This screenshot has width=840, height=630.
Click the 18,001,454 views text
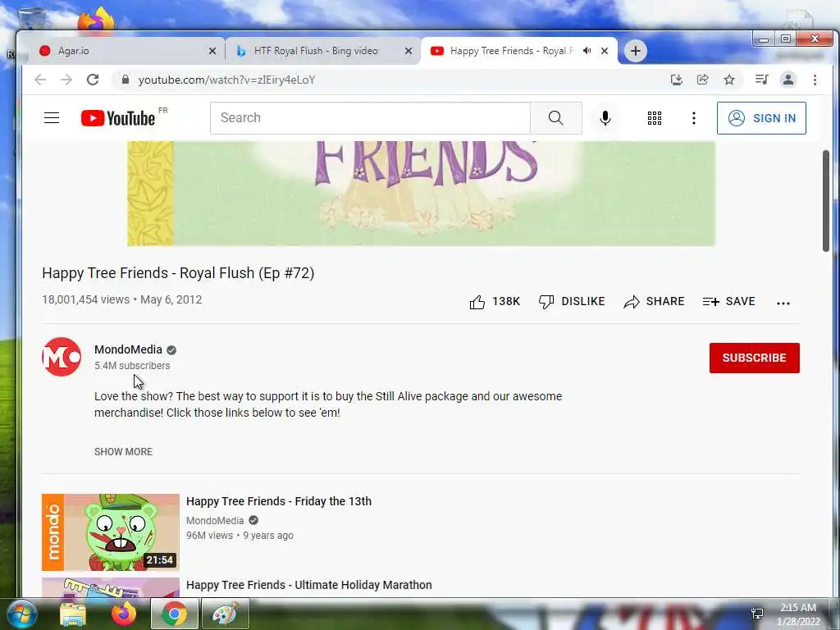tap(85, 300)
